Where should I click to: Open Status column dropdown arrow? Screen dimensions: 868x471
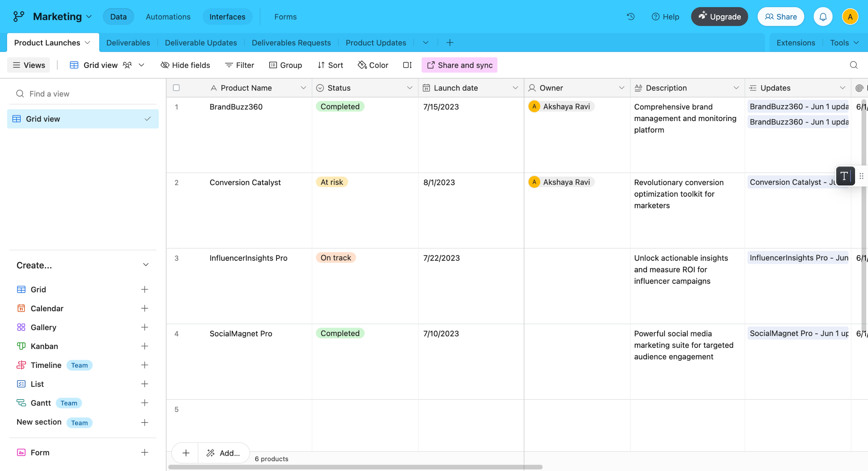click(409, 88)
